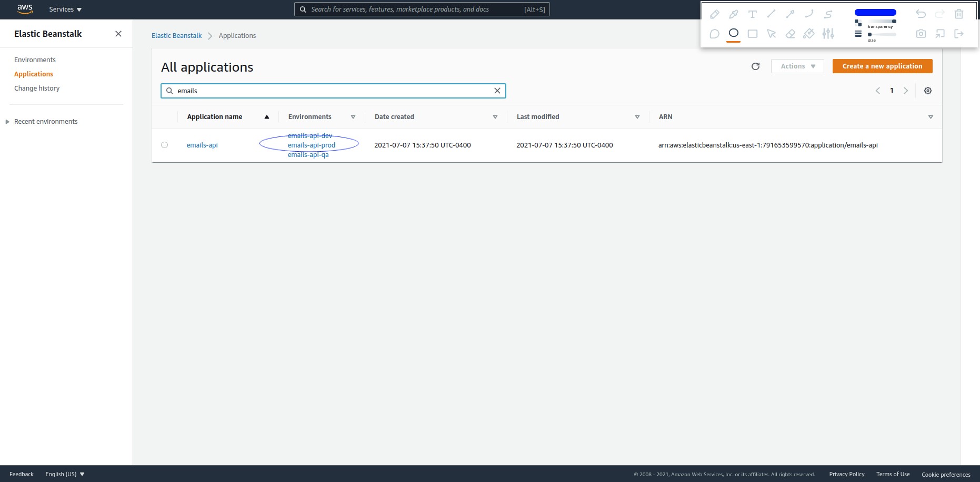
Task: Undo the last annotation
Action: pos(921,14)
